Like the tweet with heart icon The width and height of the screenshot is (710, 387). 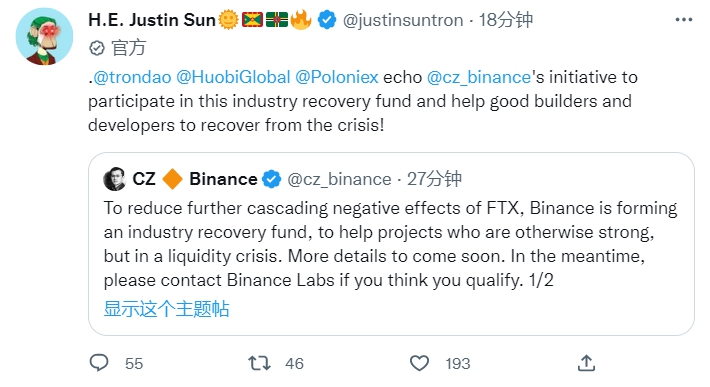419,363
